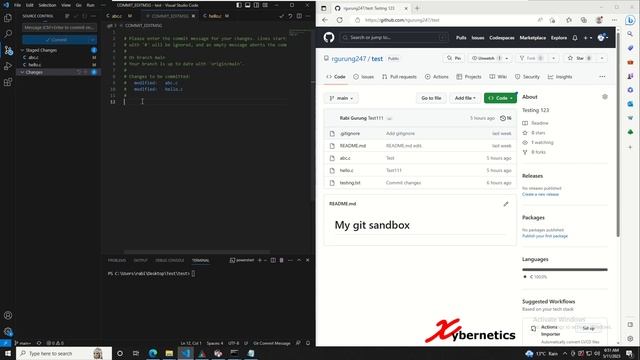Viewport: 640px width, 360px height.
Task: Select the Source Control icon in activity bar
Action: point(8,50)
